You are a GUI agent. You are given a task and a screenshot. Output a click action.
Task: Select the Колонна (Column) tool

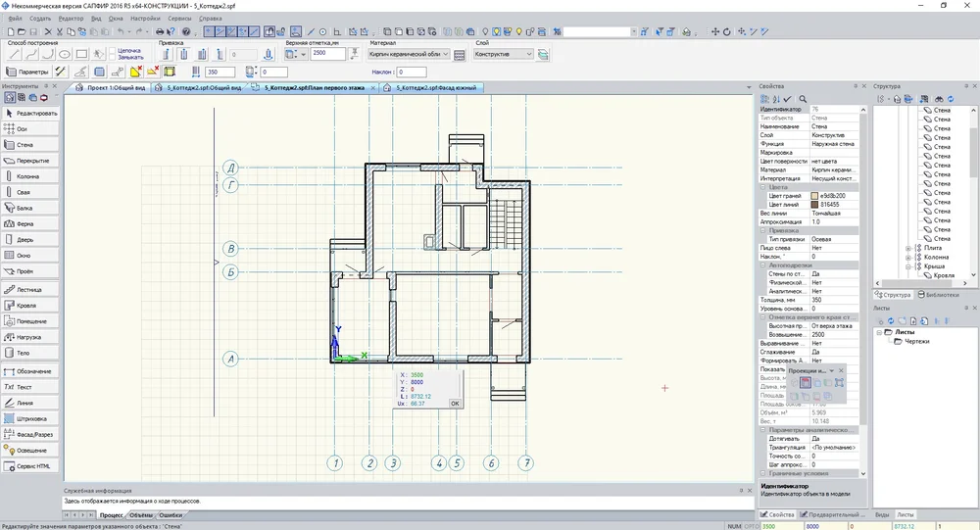[28, 176]
